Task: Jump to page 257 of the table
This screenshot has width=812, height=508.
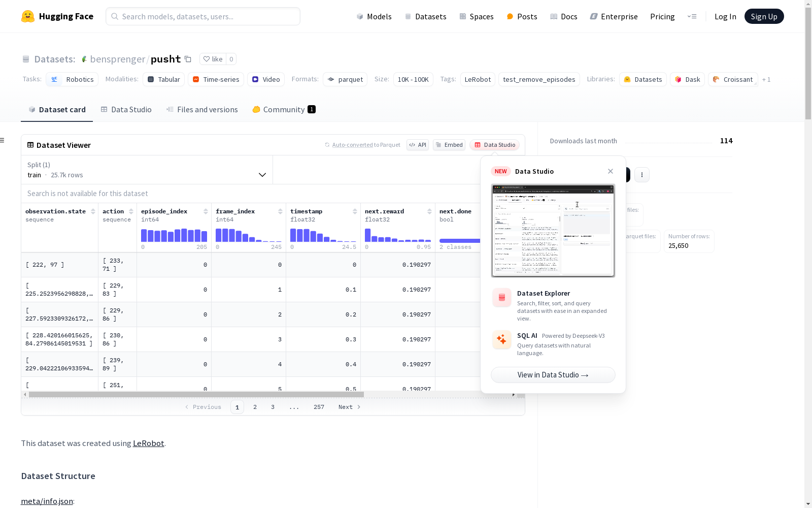Action: (x=319, y=407)
